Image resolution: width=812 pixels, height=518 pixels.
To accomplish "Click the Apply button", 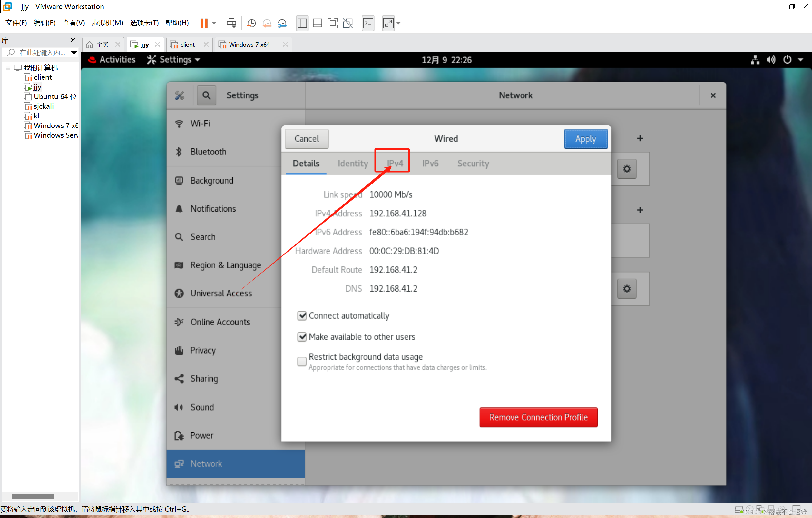I will click(585, 139).
